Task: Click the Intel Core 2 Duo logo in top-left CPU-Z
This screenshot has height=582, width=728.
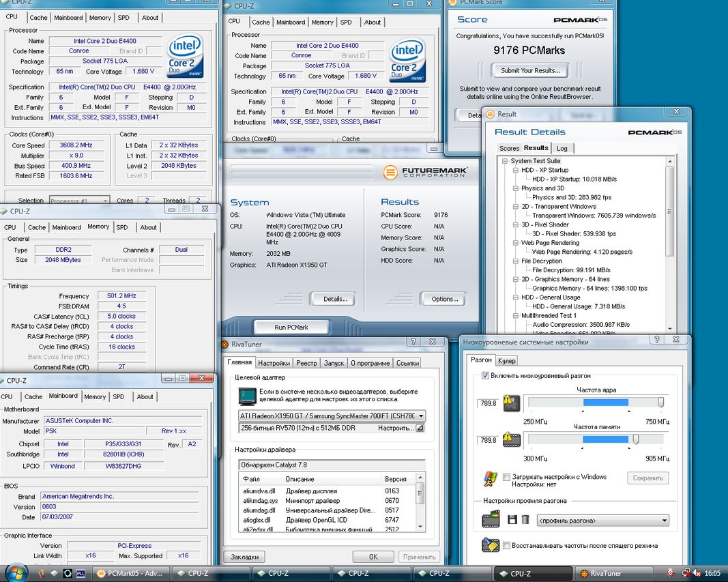Action: [x=186, y=55]
